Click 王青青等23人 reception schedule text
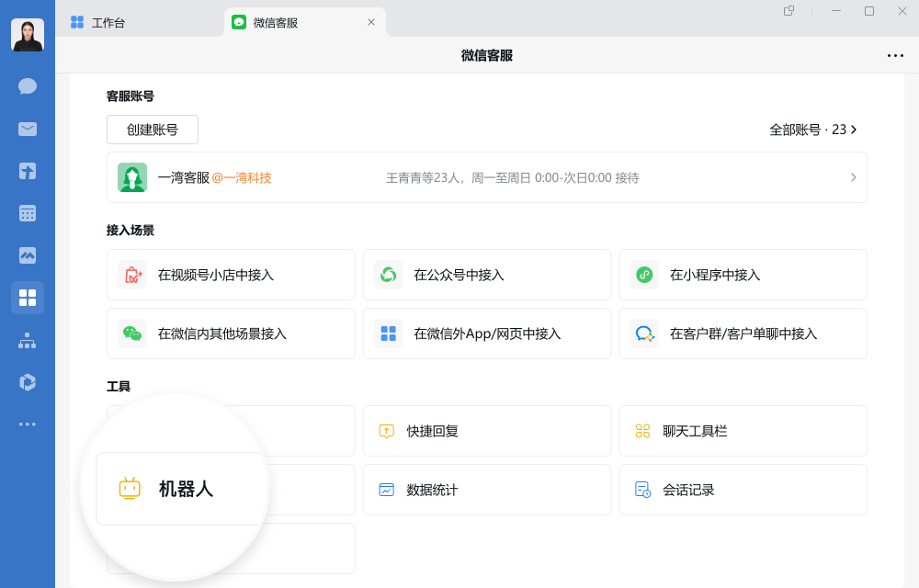The width and height of the screenshot is (919, 588). click(x=512, y=177)
